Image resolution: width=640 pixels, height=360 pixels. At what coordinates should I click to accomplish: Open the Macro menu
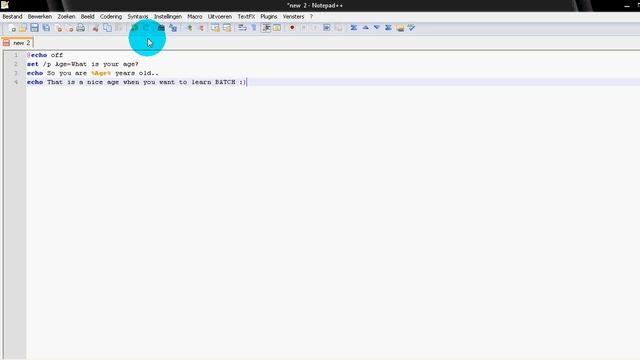coord(195,16)
